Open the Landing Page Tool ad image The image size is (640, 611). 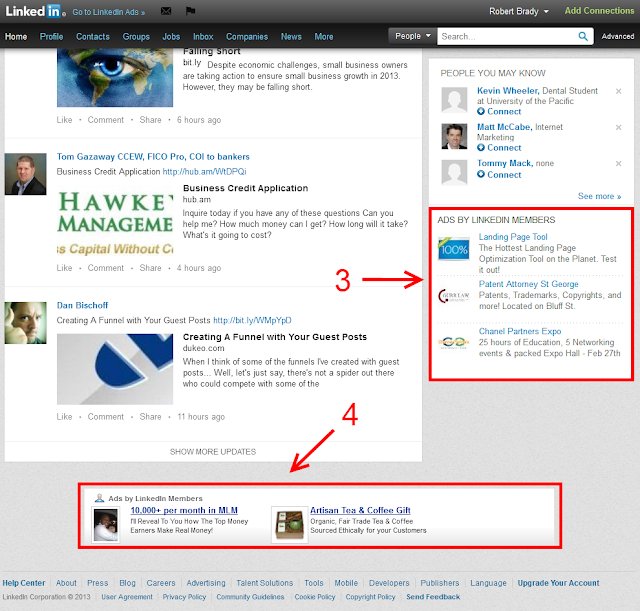[x=453, y=249]
